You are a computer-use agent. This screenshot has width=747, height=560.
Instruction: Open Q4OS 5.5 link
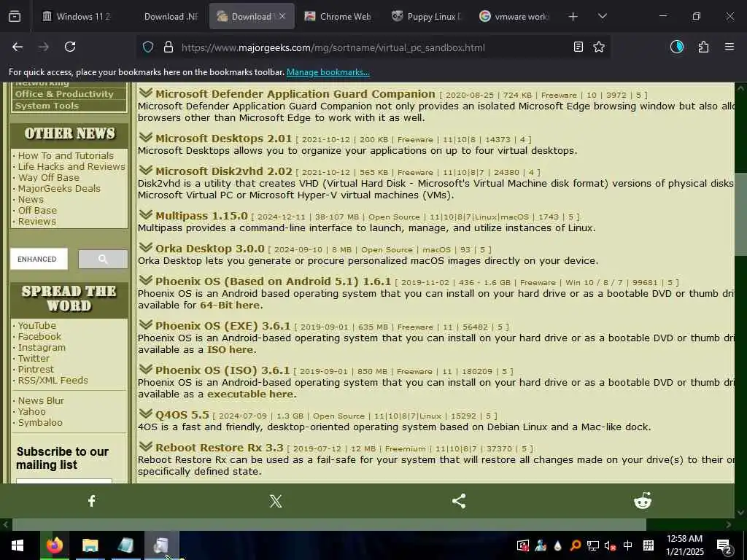click(182, 415)
